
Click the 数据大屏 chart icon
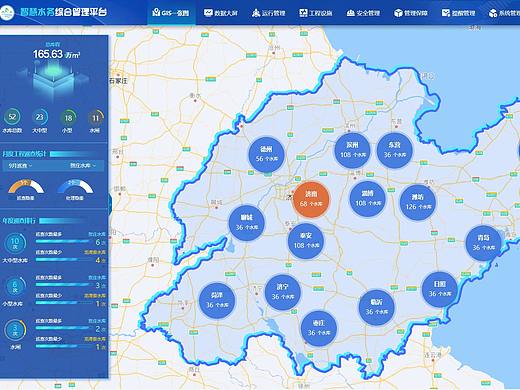(208, 13)
